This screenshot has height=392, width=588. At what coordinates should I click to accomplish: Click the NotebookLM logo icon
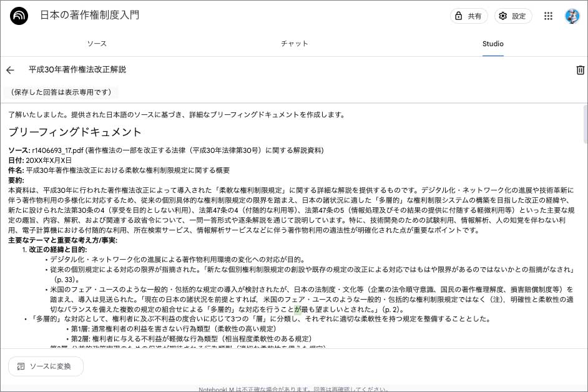pos(19,16)
